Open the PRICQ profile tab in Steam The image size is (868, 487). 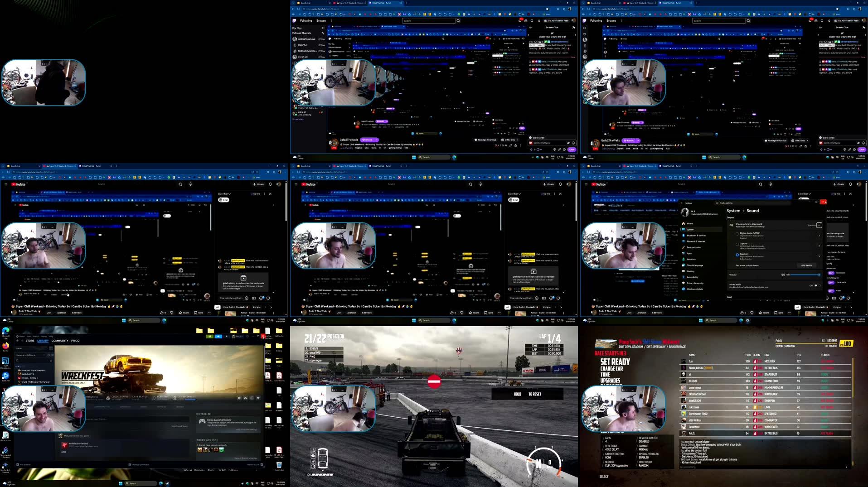pyautogui.click(x=75, y=341)
